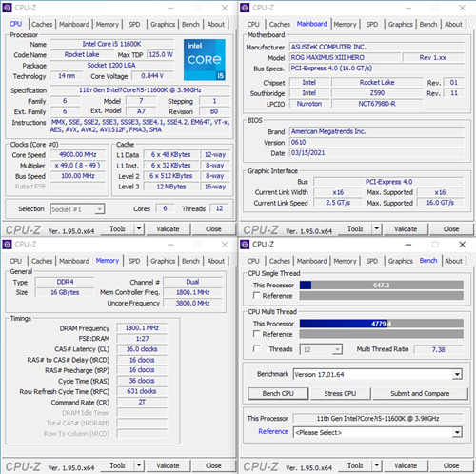Click the Intel Core i5 logo
This screenshot has height=474, width=476.
click(x=205, y=60)
